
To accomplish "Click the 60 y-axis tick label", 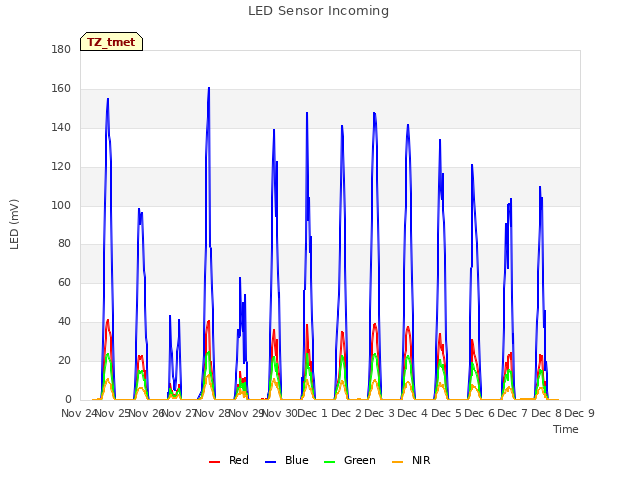I will coord(64,282).
